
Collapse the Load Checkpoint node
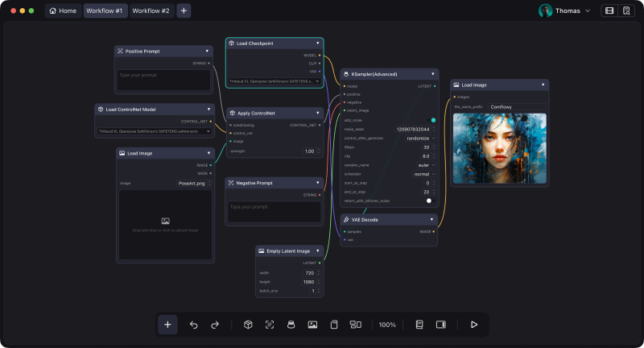point(317,43)
